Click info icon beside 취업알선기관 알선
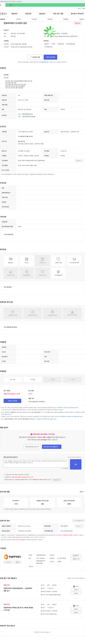 tap(48, 501)
